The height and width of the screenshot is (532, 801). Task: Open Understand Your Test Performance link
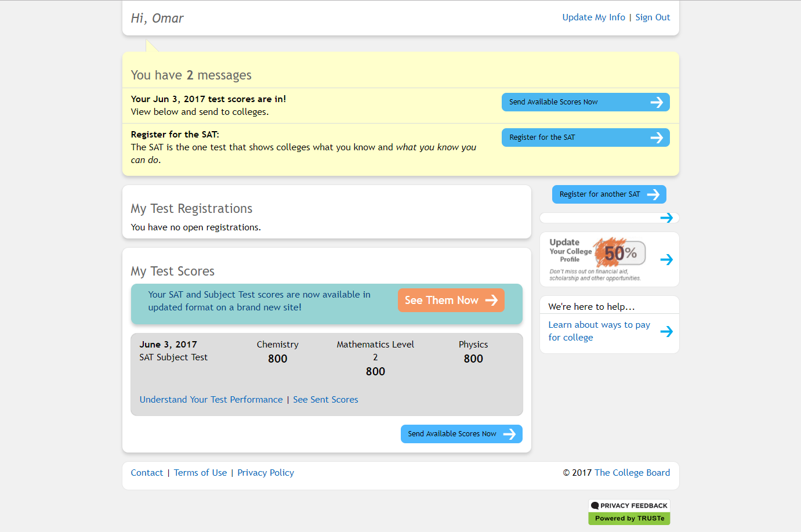(x=211, y=400)
